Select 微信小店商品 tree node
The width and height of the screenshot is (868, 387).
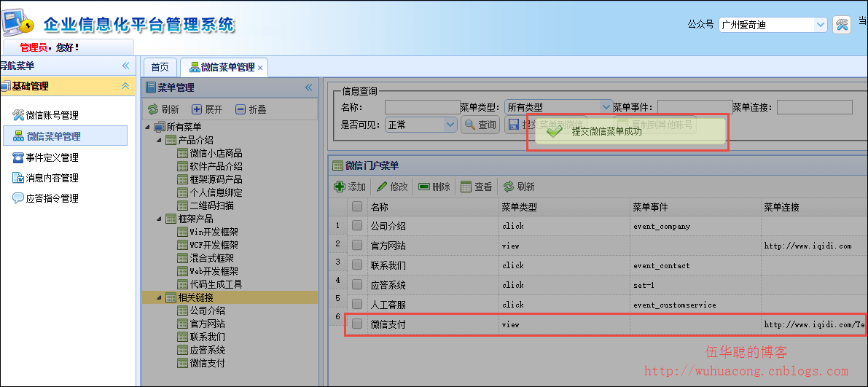[215, 153]
